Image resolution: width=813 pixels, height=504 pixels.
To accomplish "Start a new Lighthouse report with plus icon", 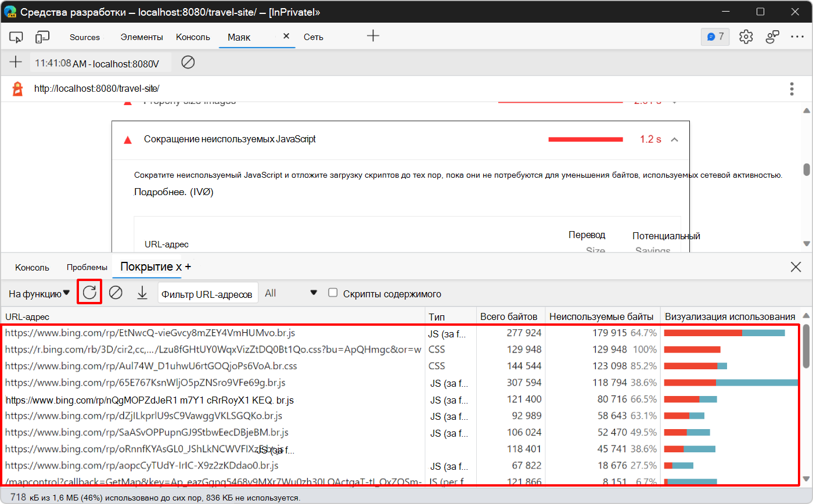I will pyautogui.click(x=16, y=62).
